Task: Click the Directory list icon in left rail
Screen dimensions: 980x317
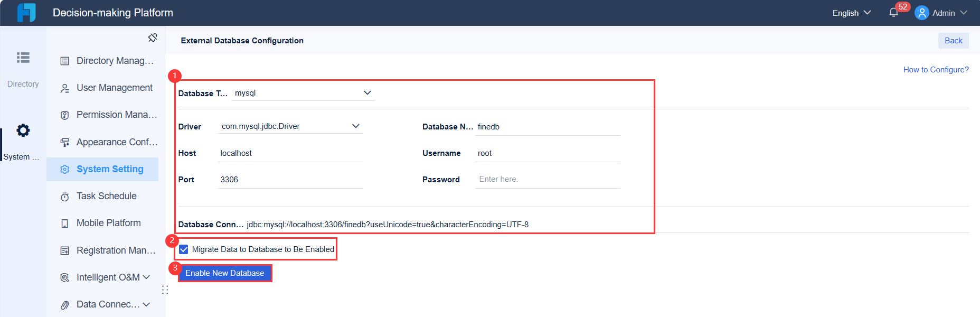Action: [23, 58]
